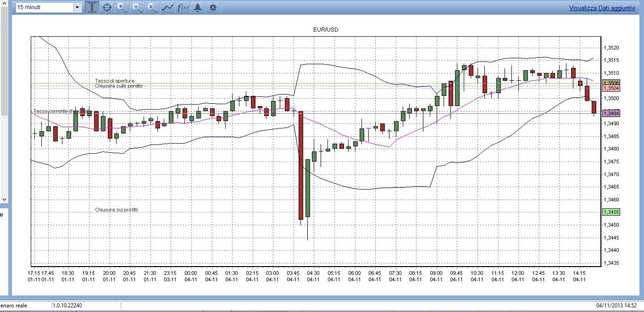Select the Chiusura sui profitti label
644x312 pixels.
117,210
